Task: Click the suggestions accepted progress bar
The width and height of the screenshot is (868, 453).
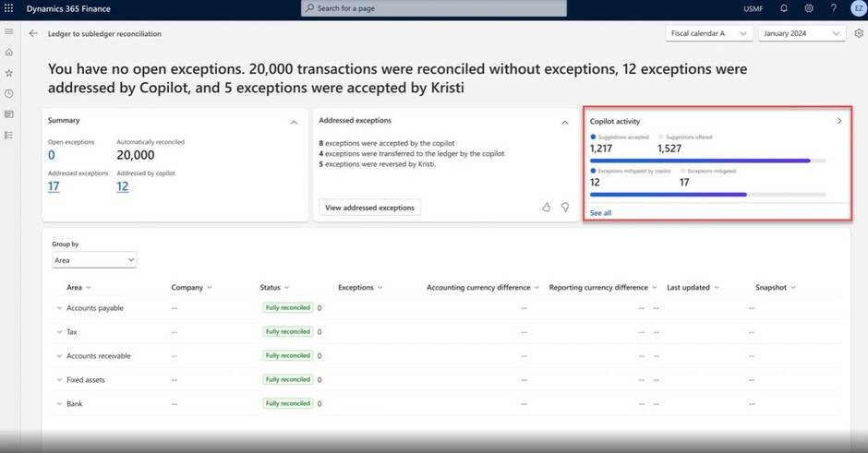Action: [708, 161]
